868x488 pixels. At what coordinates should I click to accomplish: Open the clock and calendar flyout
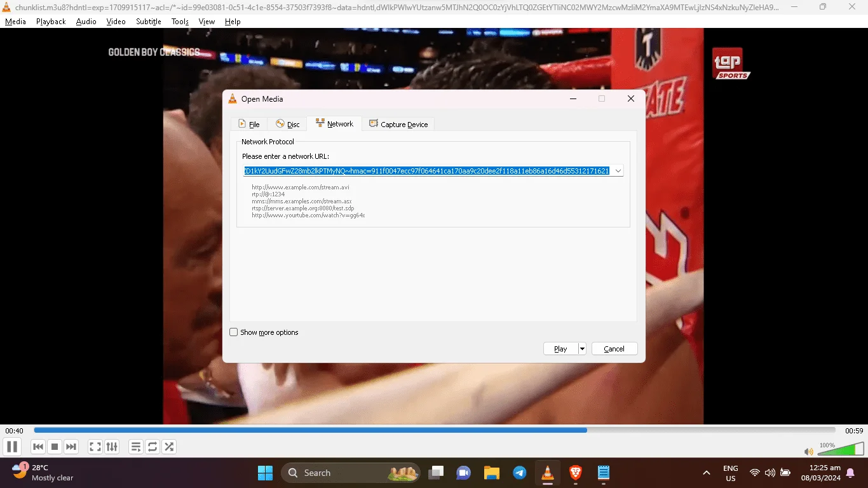820,473
